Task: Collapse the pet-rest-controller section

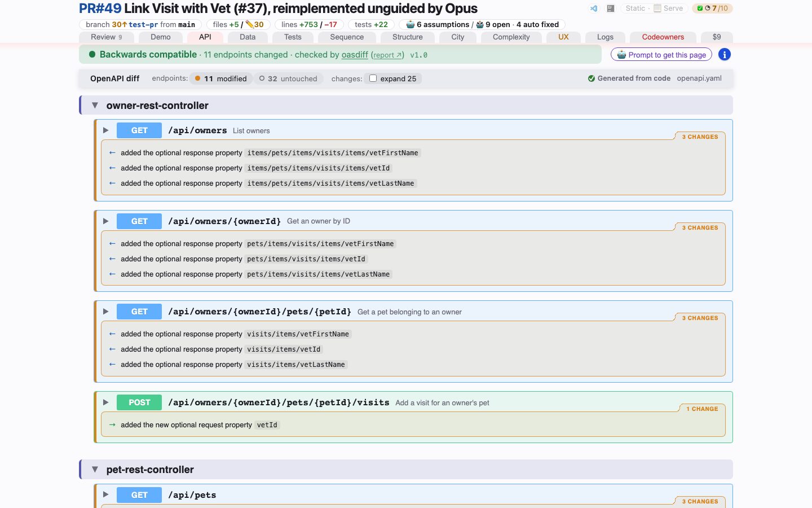Action: pyautogui.click(x=95, y=470)
